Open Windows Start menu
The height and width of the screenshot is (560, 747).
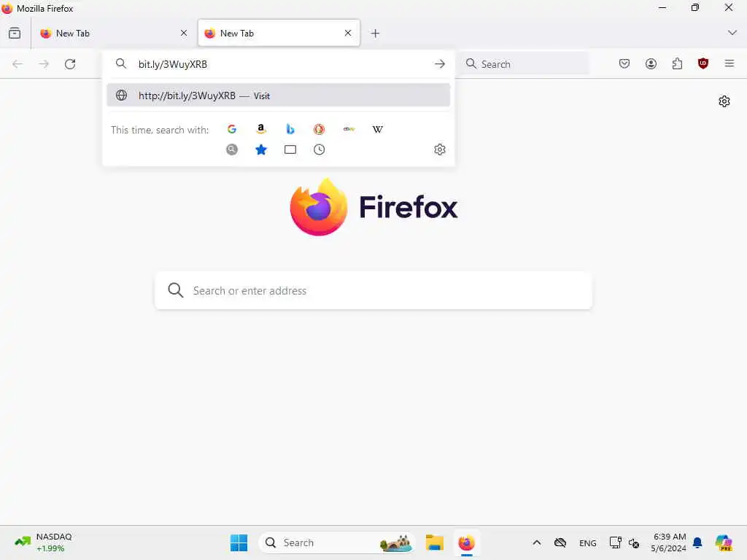click(239, 542)
